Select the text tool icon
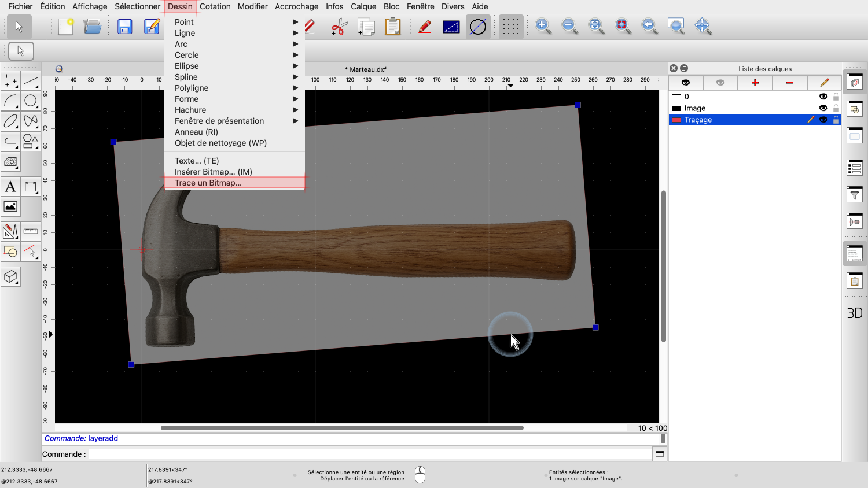 click(10, 187)
